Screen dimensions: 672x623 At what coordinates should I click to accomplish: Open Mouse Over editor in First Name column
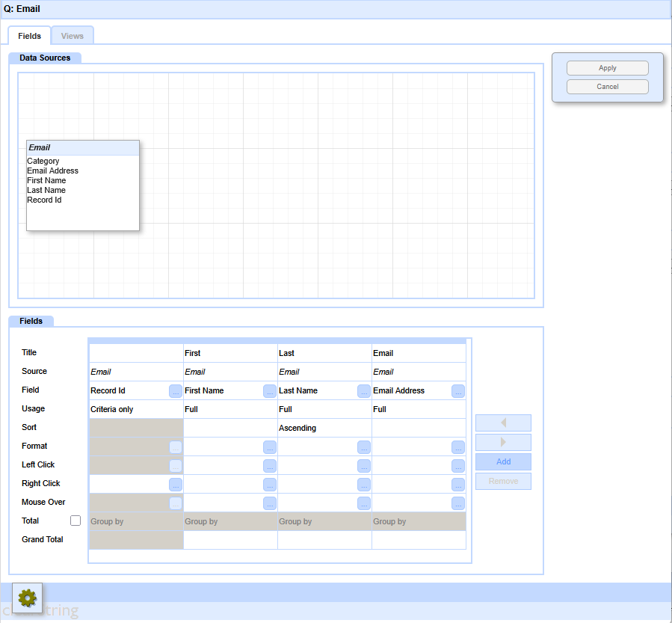click(270, 503)
